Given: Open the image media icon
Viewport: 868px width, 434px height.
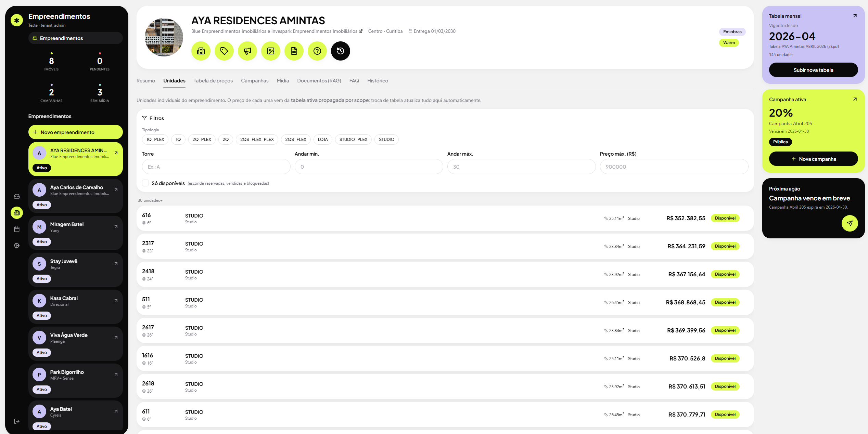Looking at the screenshot, I should (x=271, y=51).
